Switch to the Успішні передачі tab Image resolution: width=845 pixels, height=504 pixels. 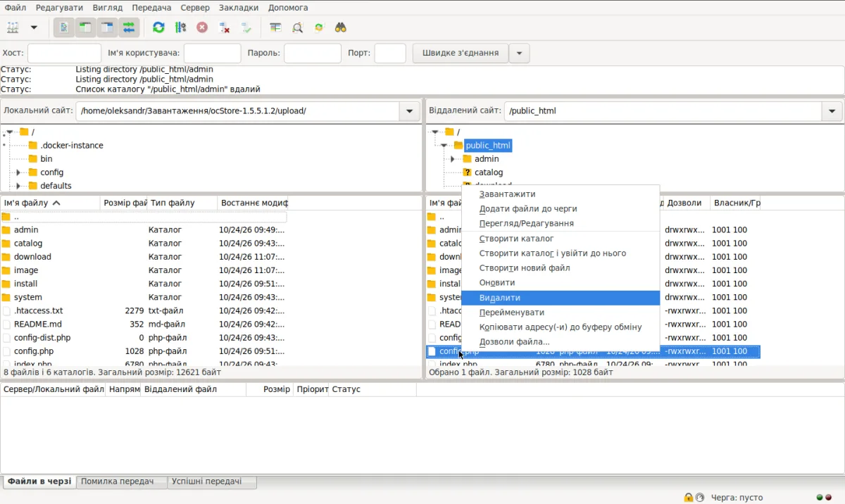pyautogui.click(x=211, y=481)
